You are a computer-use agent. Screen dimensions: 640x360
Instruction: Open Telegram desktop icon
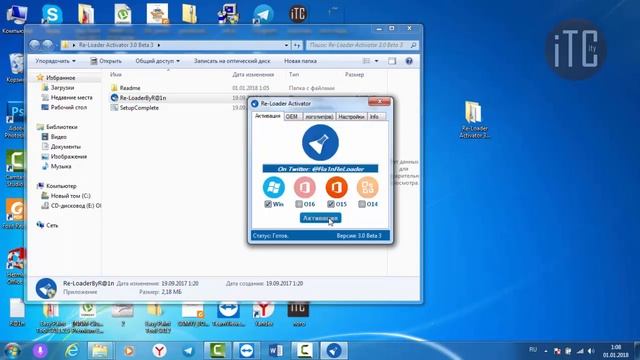tap(263, 15)
